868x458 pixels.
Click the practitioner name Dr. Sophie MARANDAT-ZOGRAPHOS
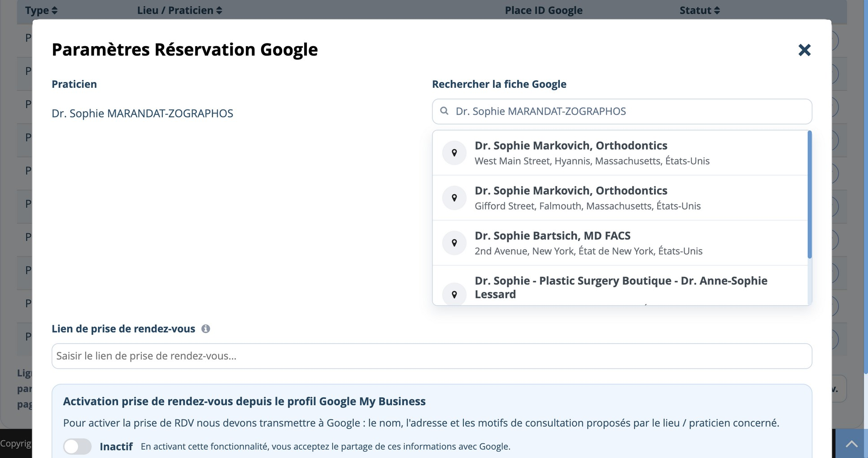142,113
